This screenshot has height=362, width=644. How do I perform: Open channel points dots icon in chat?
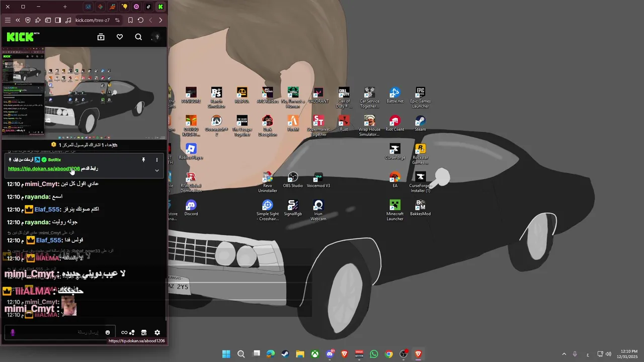[132, 332]
